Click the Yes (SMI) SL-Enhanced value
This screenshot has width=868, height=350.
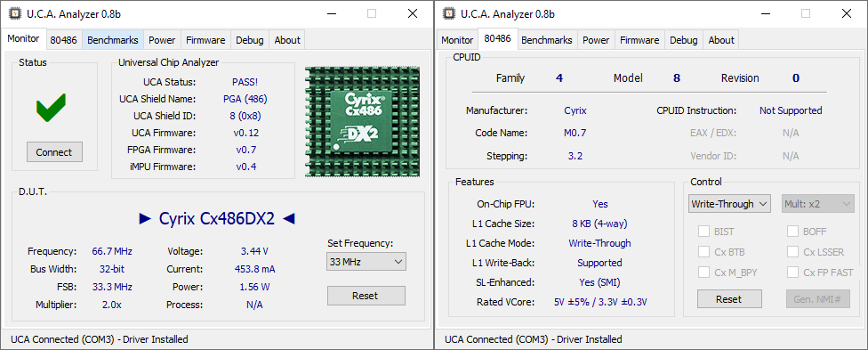point(599,282)
